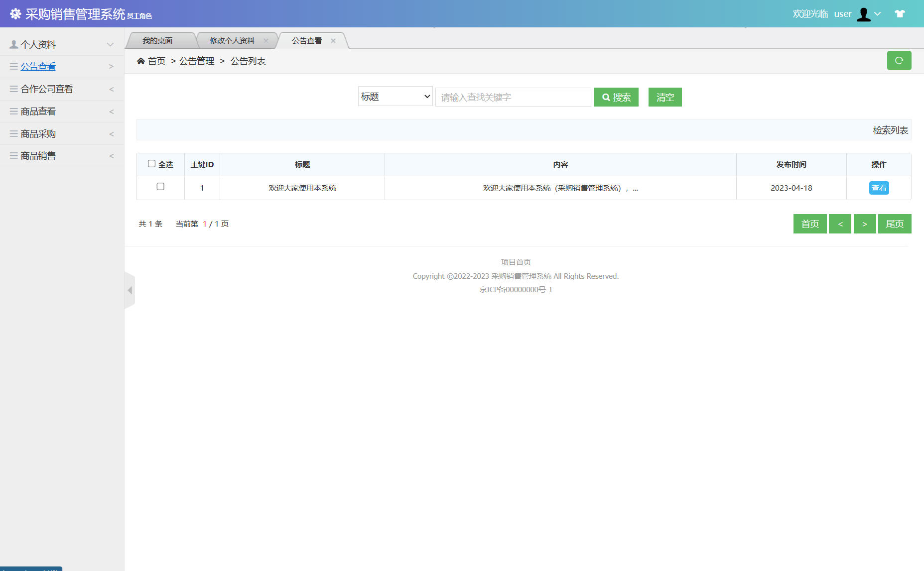Click the magnifier 搜索 search button

pyautogui.click(x=616, y=97)
